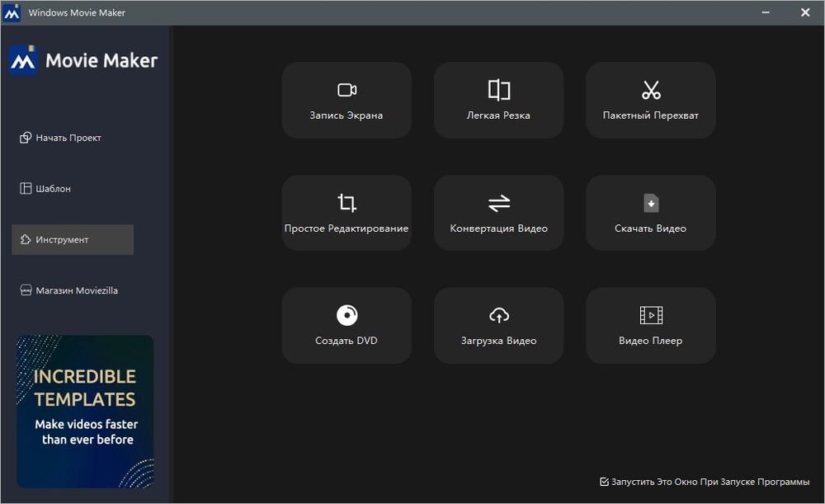Toggle Запустить Это Окно При Запуске checkbox
Viewport: 825px width, 504px height.
605,482
